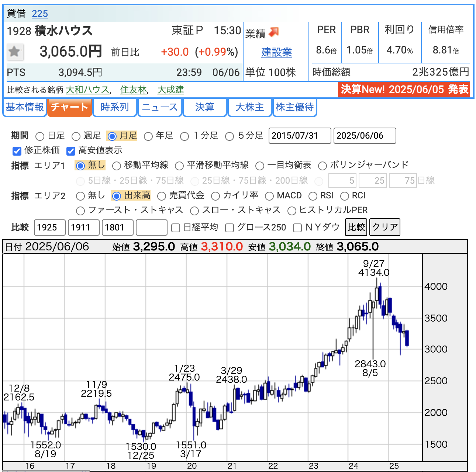Switch to the ニュース tab
Screen dimensions: 476x472
160,107
